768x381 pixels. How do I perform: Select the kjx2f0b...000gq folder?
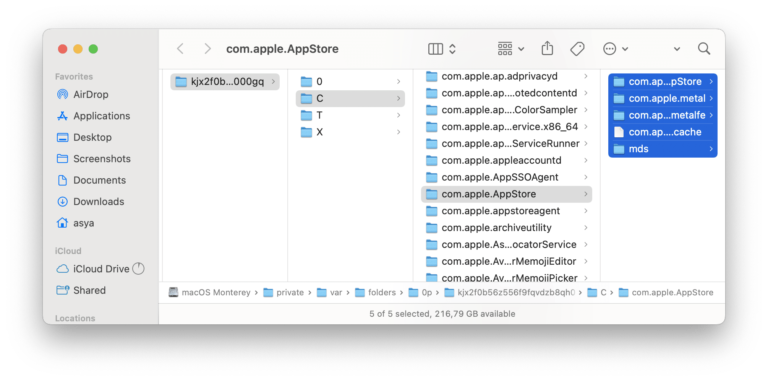coord(225,82)
